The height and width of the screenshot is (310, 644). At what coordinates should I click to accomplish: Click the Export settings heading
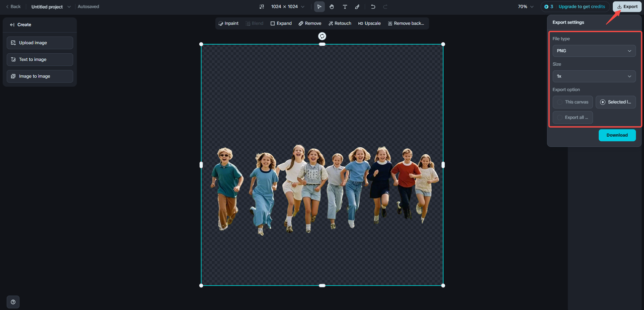coord(569,22)
